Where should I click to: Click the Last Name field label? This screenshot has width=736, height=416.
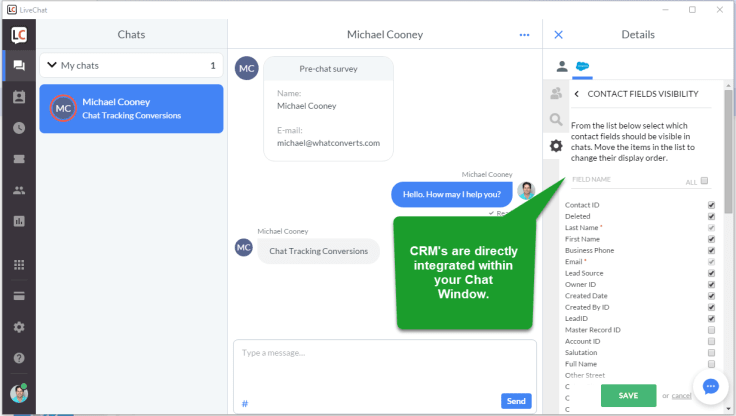point(582,228)
